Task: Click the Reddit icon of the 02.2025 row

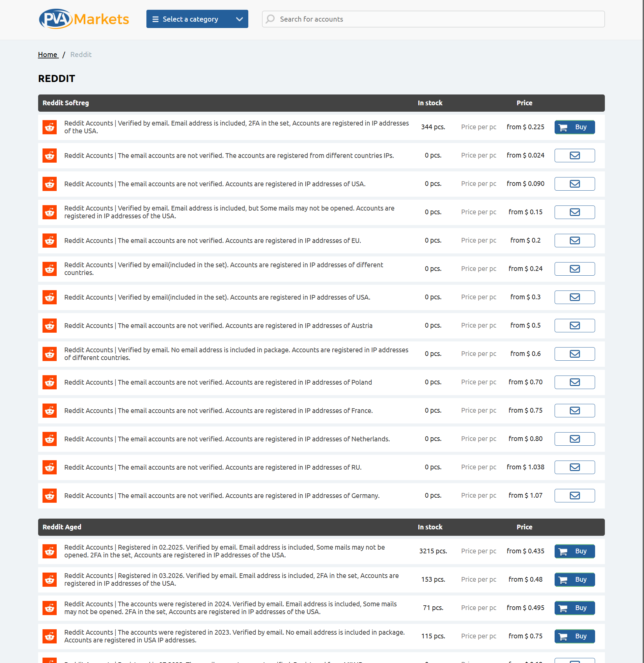Action: pyautogui.click(x=49, y=551)
